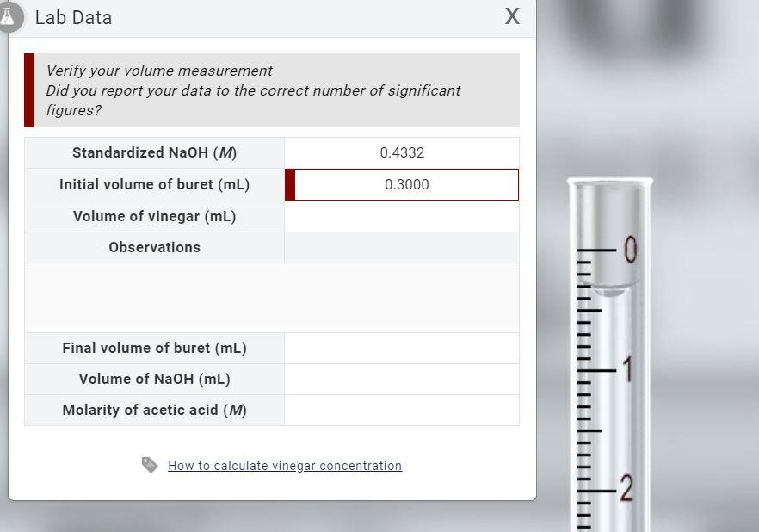Select the Molarity of acetic acid field
The height and width of the screenshot is (532, 759).
tap(401, 410)
